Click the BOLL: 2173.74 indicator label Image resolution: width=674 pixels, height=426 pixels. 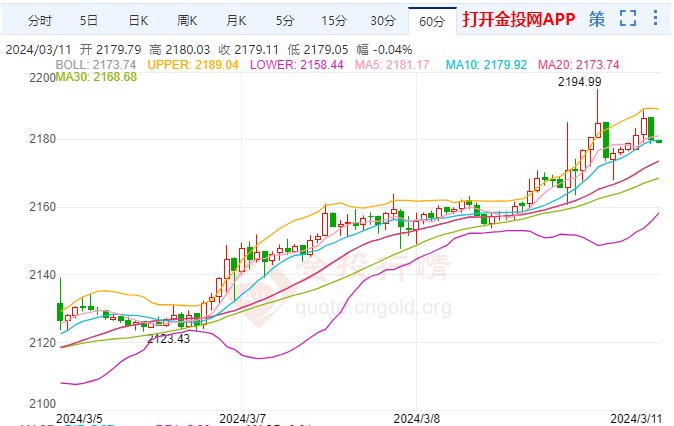[x=95, y=65]
